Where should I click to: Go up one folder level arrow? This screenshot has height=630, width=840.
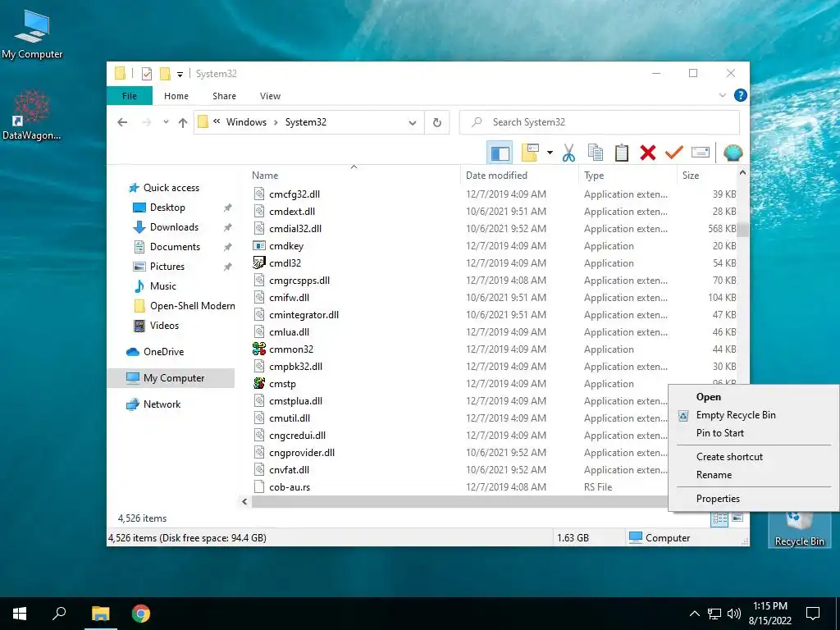[x=183, y=122]
